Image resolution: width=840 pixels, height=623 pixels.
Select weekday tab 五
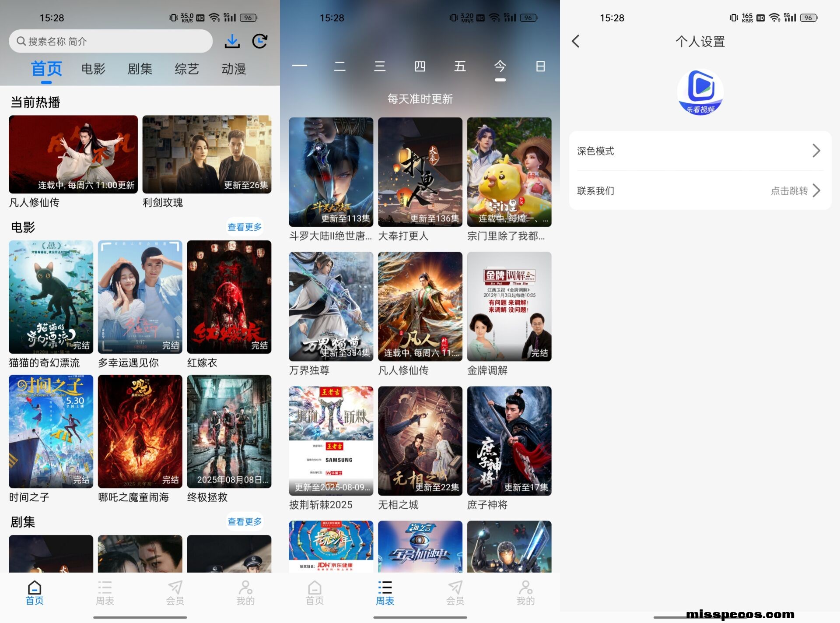pos(460,66)
